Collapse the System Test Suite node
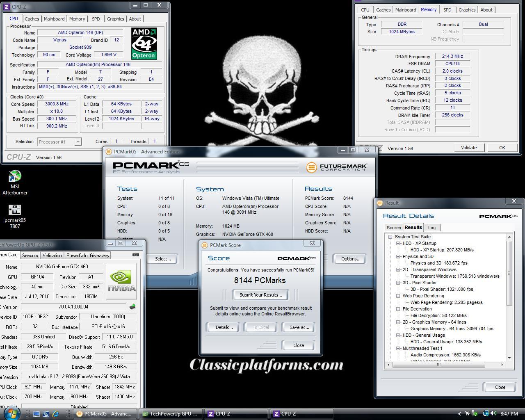The width and height of the screenshot is (525, 420). click(x=390, y=237)
